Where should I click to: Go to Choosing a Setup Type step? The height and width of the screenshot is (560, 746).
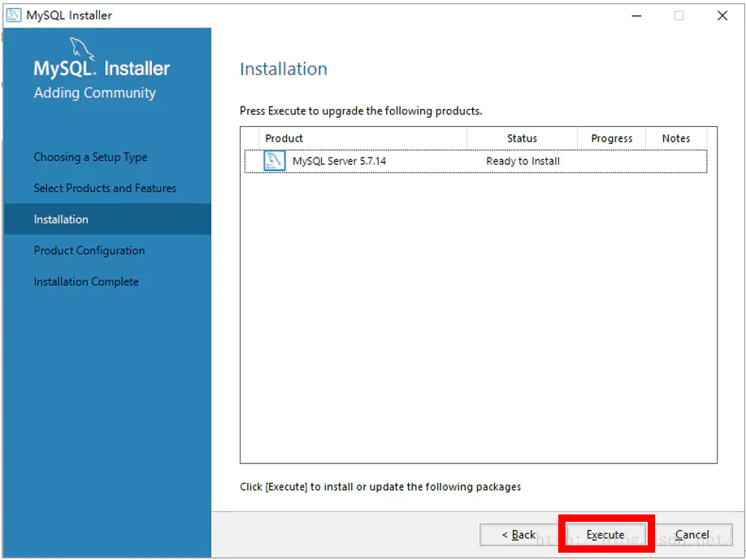89,157
